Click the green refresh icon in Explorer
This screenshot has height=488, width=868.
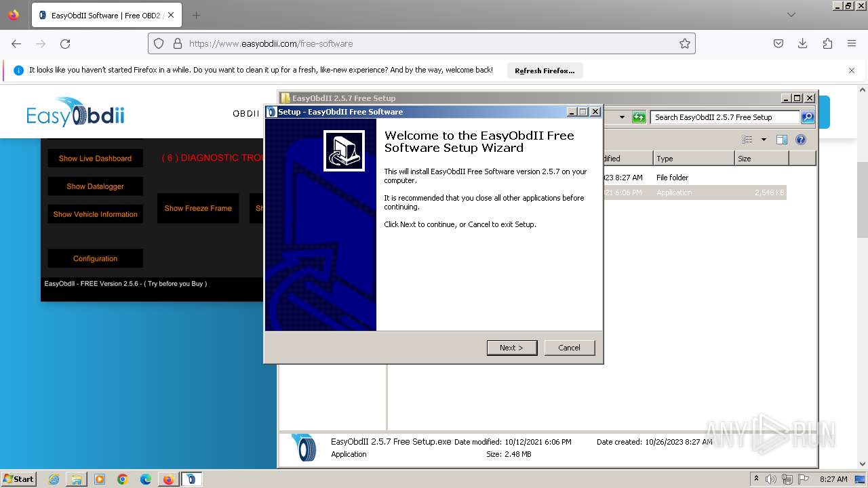[x=639, y=117]
